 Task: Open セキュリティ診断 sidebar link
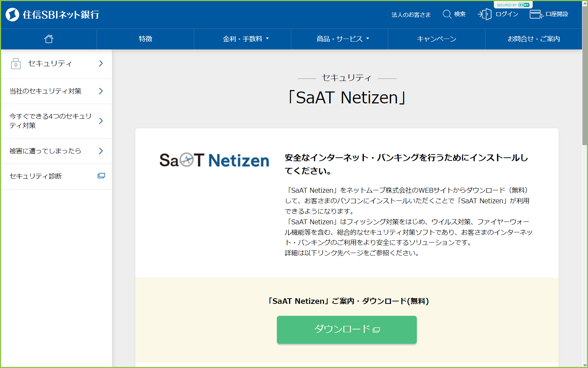pyautogui.click(x=57, y=177)
